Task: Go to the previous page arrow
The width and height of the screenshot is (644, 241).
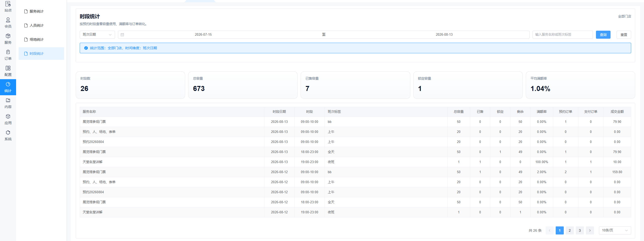Action: 549,230
